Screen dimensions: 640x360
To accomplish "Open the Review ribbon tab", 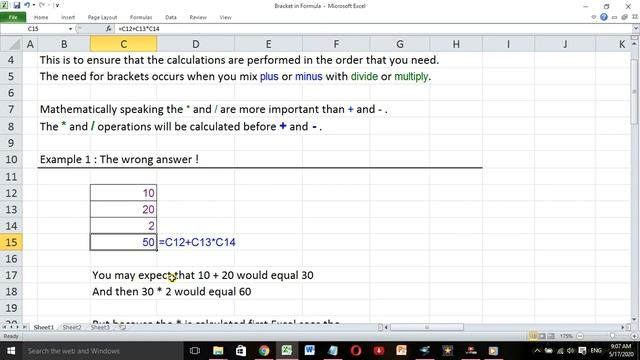I will pos(198,17).
